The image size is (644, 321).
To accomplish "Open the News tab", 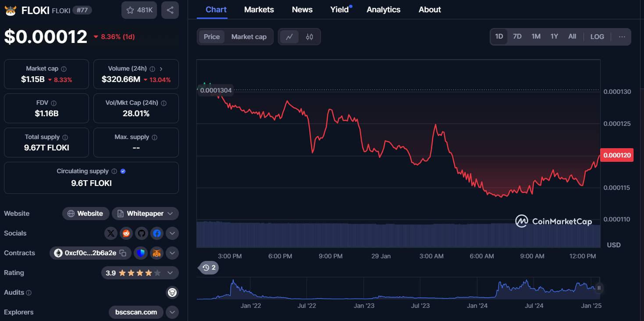I will [x=302, y=10].
